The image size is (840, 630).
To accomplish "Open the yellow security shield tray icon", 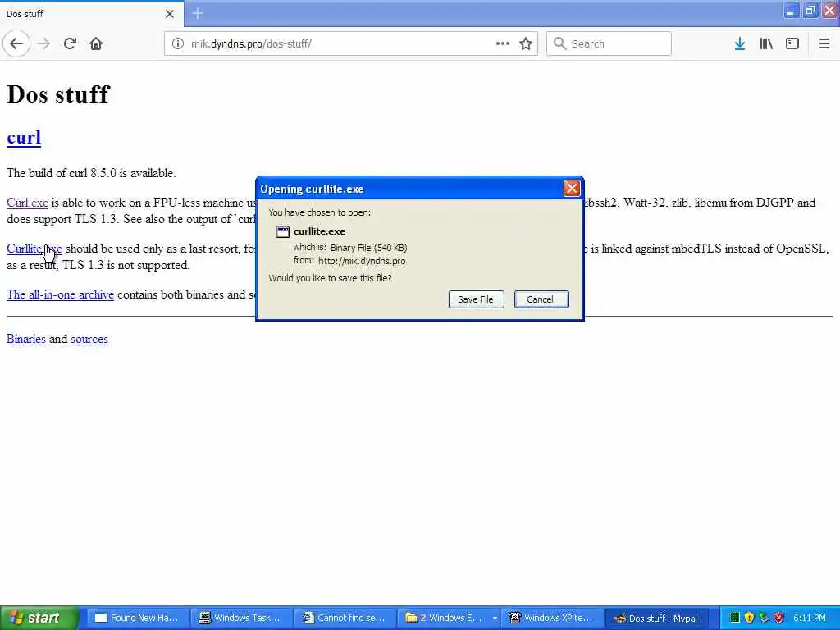I will point(750,618).
